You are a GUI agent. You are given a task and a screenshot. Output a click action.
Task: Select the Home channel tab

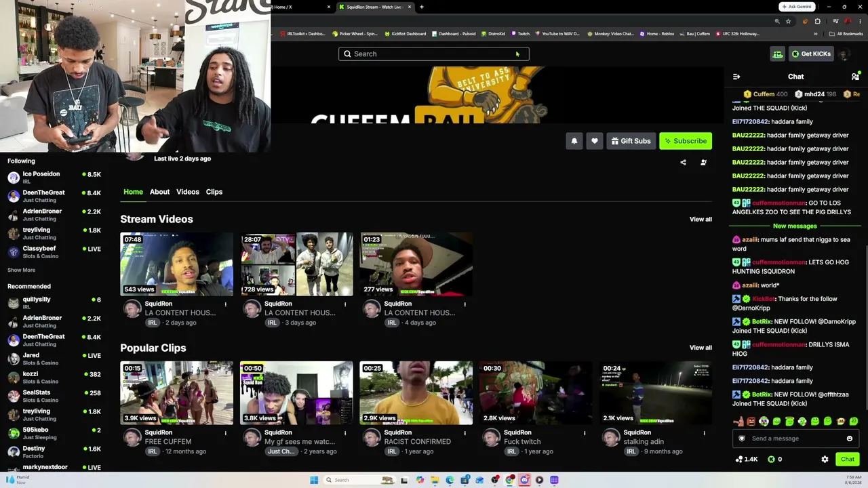click(133, 192)
